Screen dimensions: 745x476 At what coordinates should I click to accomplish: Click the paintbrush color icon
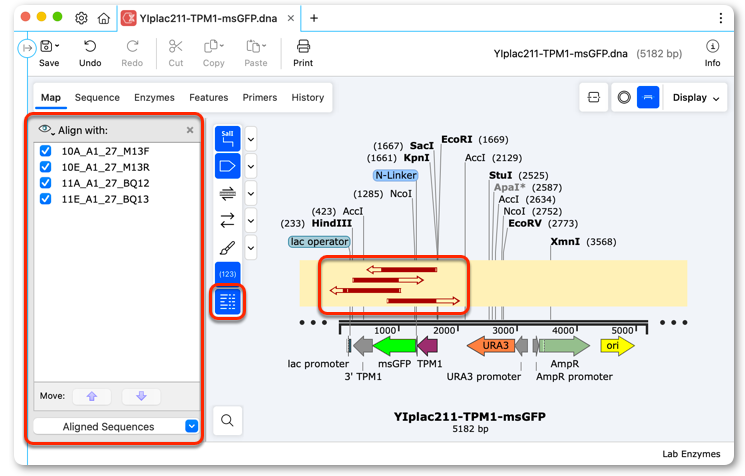coord(228,248)
